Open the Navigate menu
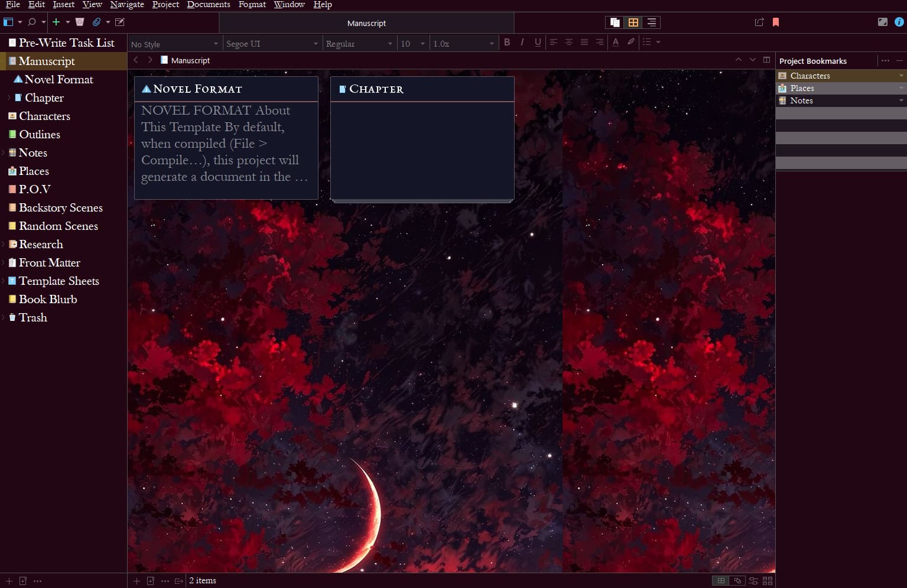 click(x=127, y=5)
